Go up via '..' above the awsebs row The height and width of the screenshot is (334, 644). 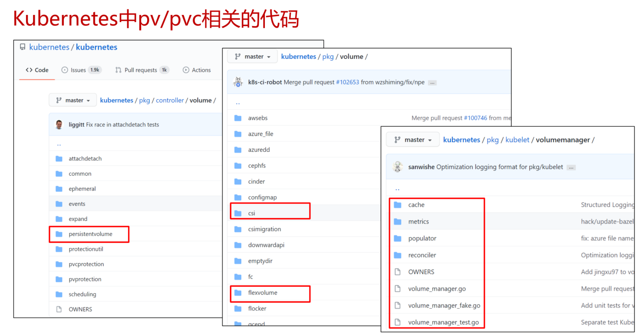point(238,103)
